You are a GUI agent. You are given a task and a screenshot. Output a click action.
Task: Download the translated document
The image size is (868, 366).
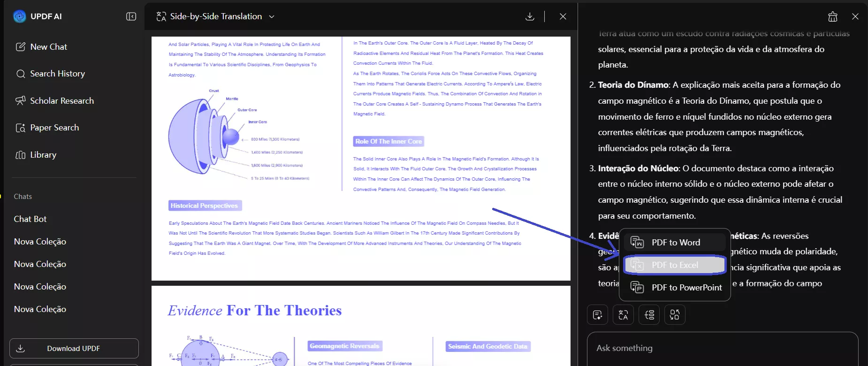[530, 16]
